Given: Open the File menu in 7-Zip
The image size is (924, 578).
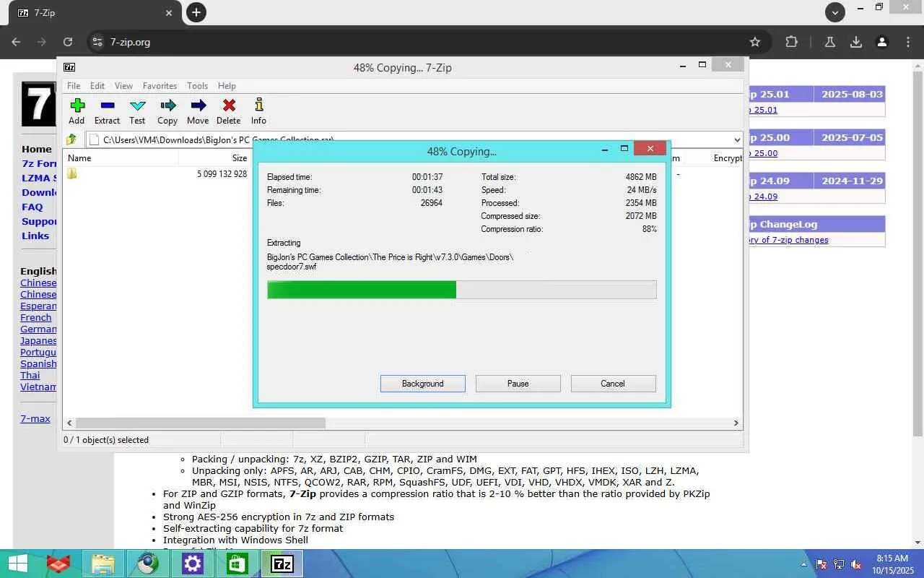Looking at the screenshot, I should click(x=74, y=85).
